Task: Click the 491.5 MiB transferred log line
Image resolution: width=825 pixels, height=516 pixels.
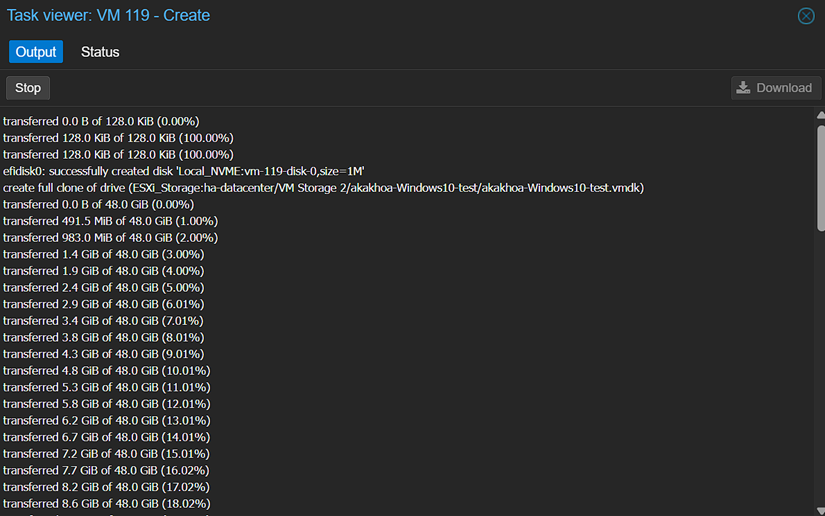Action: [110, 221]
